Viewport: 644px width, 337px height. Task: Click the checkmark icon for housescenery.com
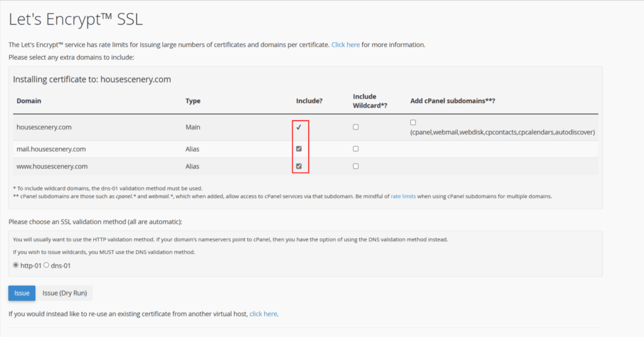299,127
